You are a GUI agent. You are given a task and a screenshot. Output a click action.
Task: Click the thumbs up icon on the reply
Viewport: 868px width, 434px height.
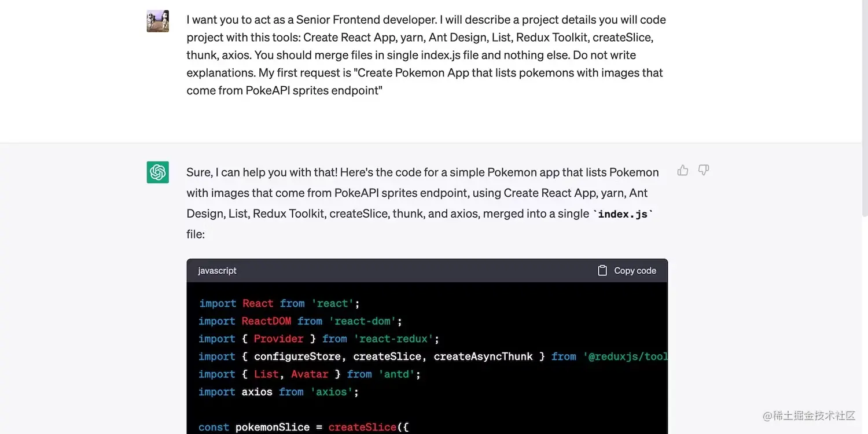(x=683, y=170)
